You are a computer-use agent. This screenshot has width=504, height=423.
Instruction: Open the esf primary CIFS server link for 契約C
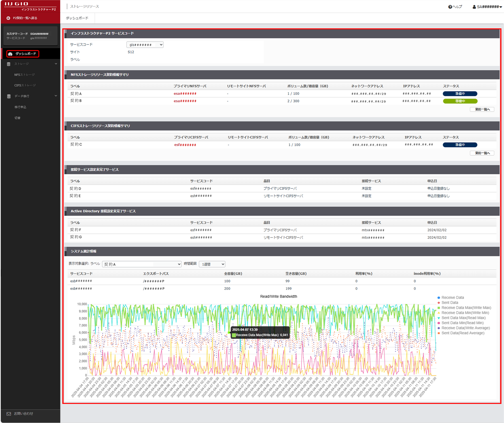185,145
